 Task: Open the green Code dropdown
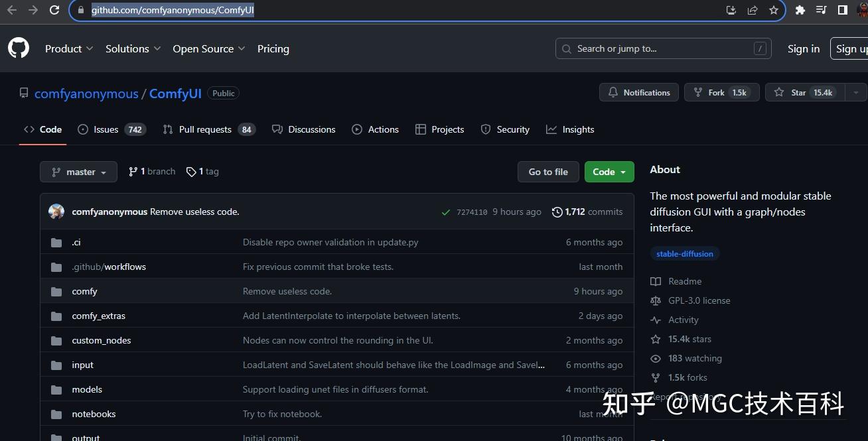[609, 171]
